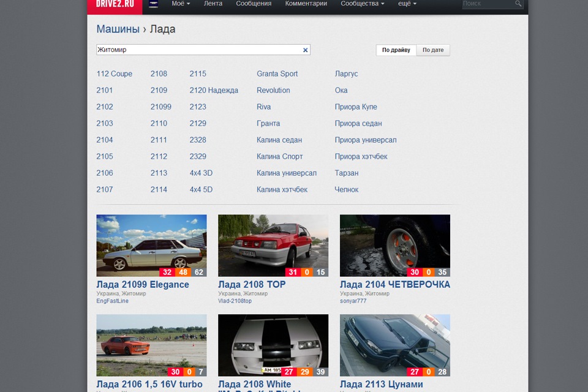
Task: Click the gray 62 badge on 21099 Elegance
Action: (x=198, y=273)
